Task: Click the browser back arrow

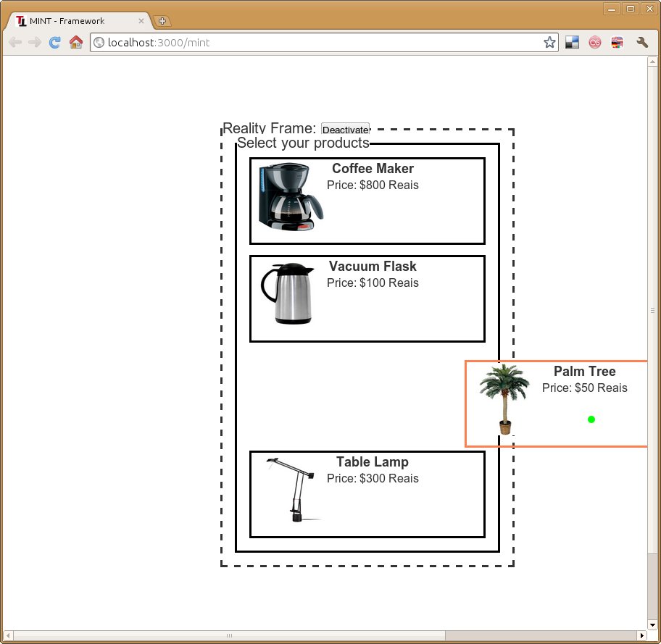Action: 14,43
